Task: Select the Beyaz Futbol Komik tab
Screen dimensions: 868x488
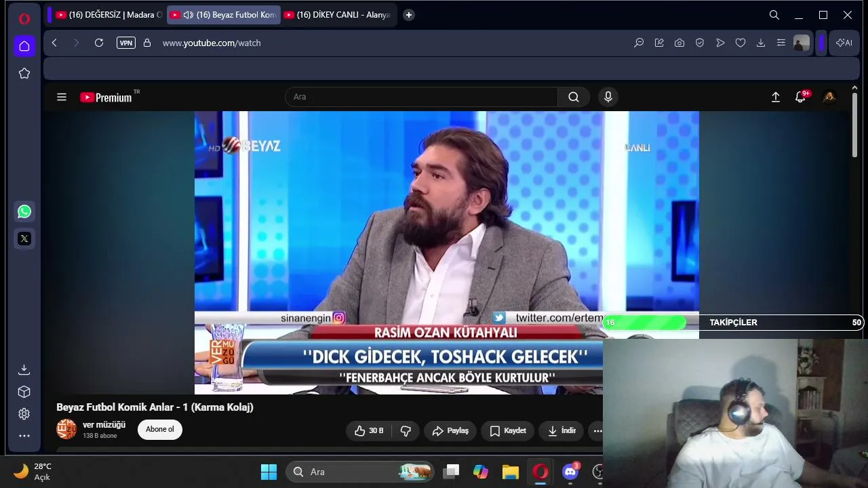Action: click(x=224, y=15)
